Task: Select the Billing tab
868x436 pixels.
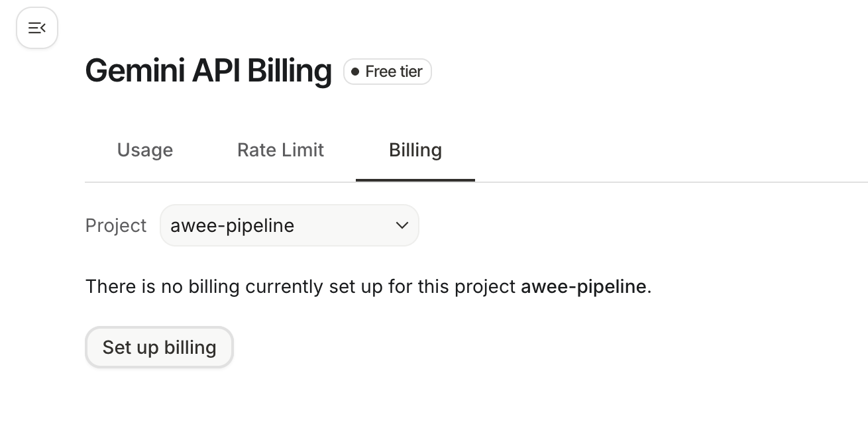Action: pyautogui.click(x=415, y=150)
